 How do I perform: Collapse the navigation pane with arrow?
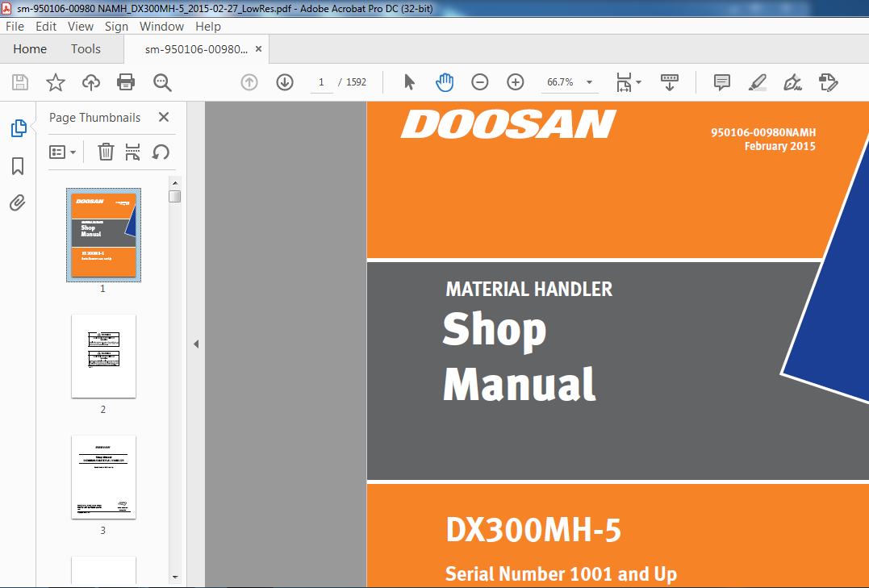(x=196, y=344)
